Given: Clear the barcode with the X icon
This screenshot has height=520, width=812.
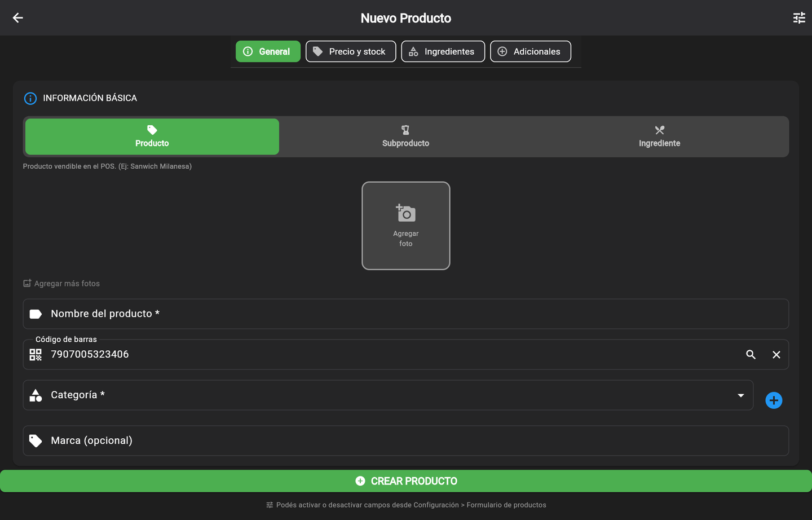Looking at the screenshot, I should [776, 354].
